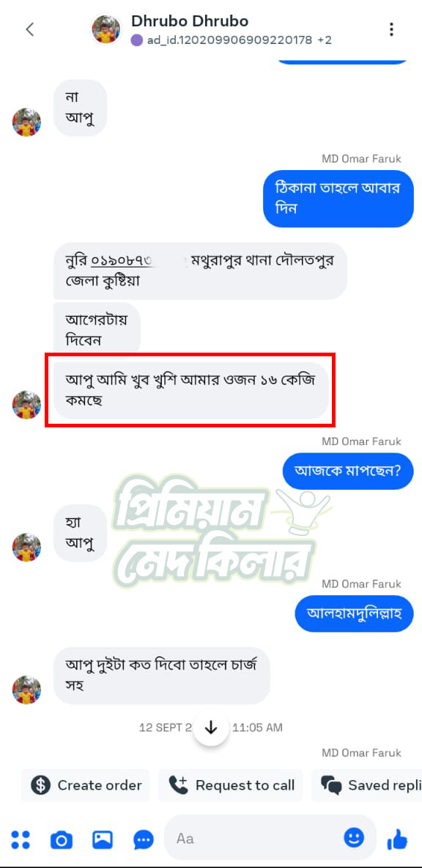Image resolution: width=422 pixels, height=868 pixels.
Task: Tap the sender avatar beside the last message
Action: (26, 690)
